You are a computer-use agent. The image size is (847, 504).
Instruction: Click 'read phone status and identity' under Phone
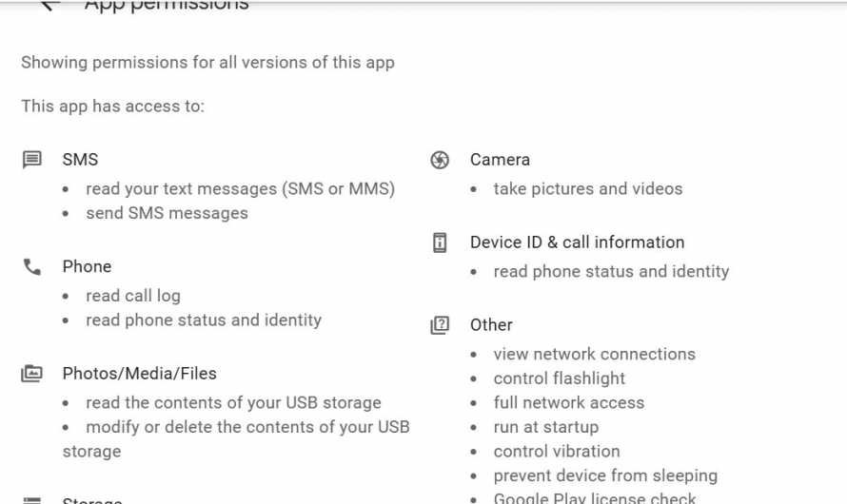tap(204, 320)
